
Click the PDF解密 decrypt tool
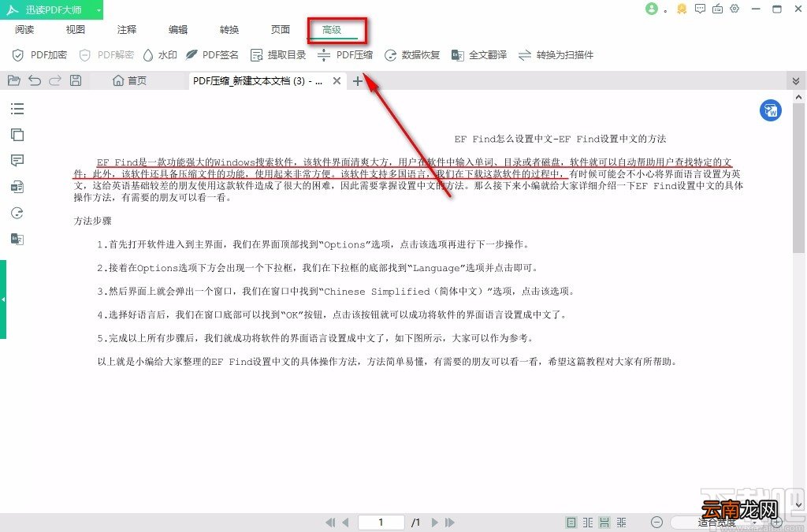[x=106, y=54]
